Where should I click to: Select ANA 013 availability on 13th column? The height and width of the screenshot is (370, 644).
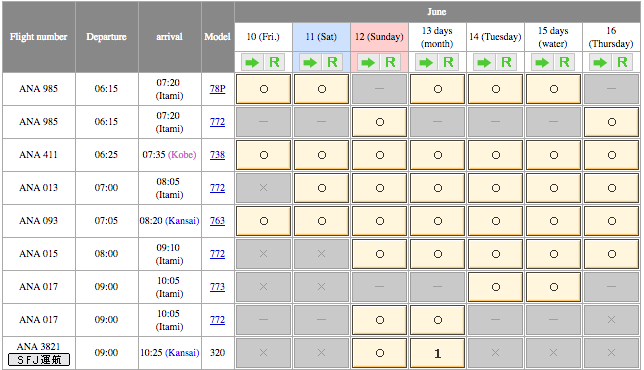[x=438, y=188]
